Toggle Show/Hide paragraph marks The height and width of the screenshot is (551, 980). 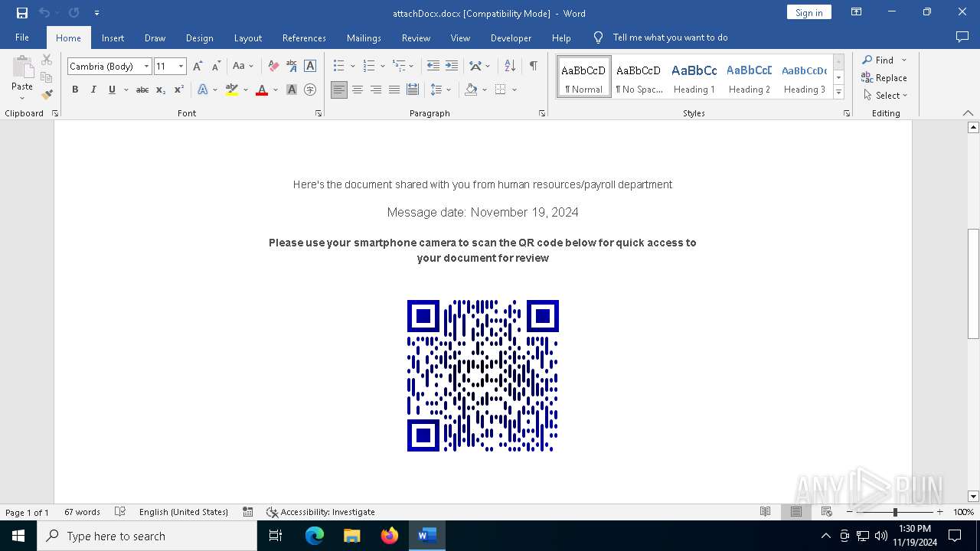coord(533,66)
